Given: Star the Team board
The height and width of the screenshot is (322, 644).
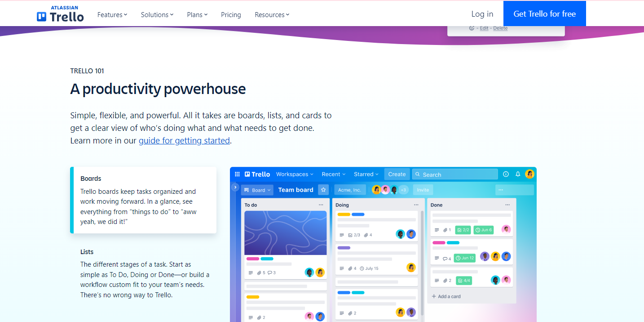Looking at the screenshot, I should (x=323, y=190).
